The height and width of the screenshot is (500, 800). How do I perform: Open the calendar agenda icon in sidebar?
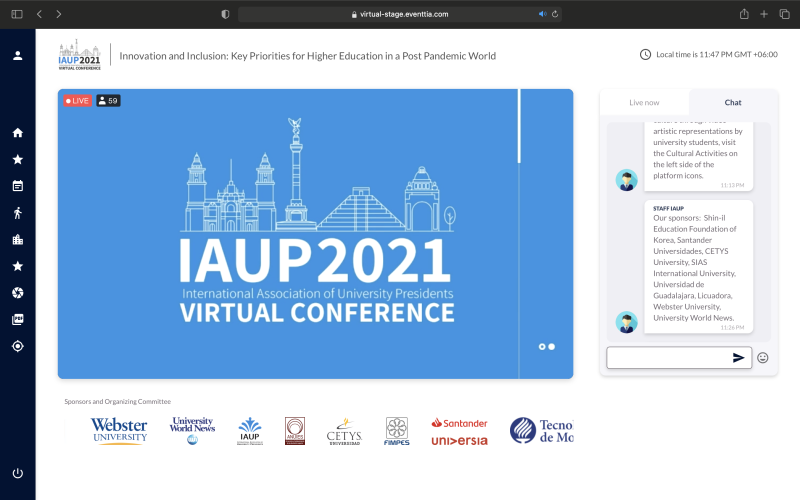click(x=17, y=186)
